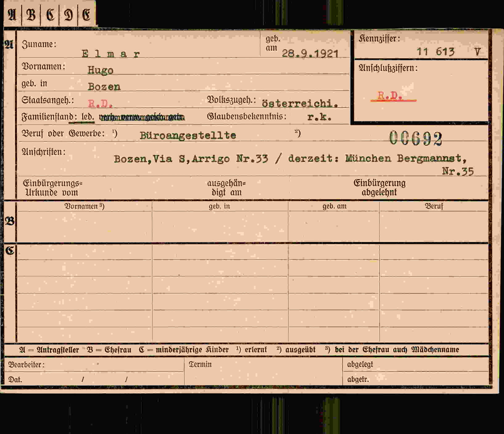The height and width of the screenshot is (434, 504).
Task: Click the footnote '1) erlernt'
Action: point(251,350)
